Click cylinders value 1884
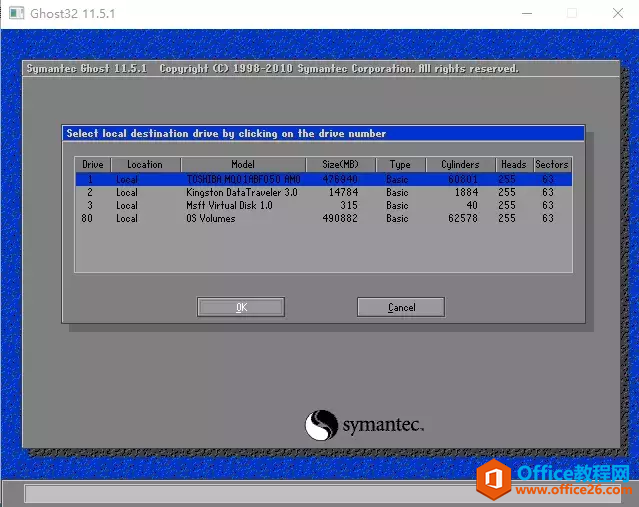639x507 pixels. (x=466, y=192)
